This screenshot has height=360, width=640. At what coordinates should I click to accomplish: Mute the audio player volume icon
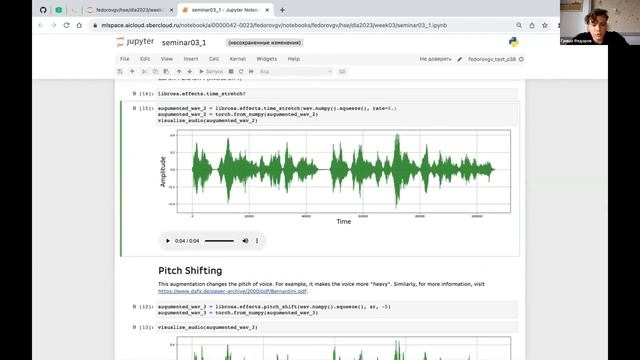click(245, 241)
